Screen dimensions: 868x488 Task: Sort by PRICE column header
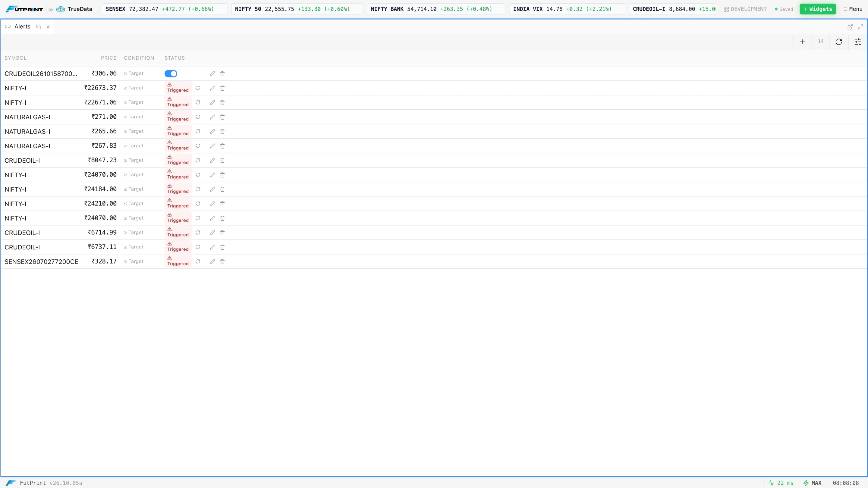(108, 58)
